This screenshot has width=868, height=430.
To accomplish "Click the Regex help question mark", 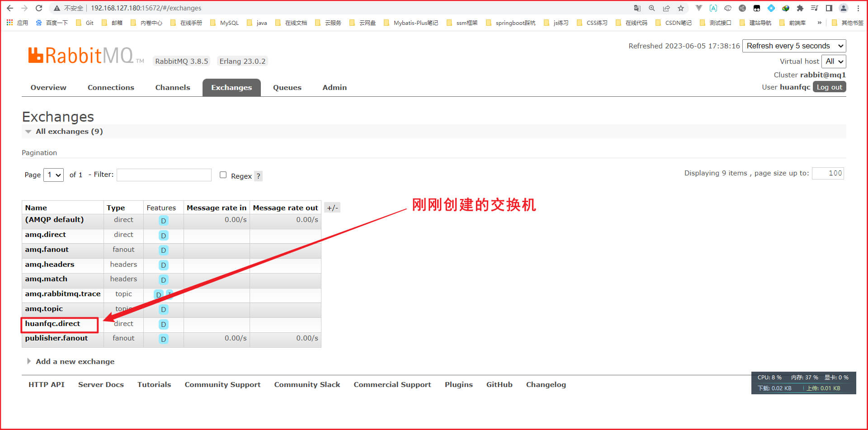I will coord(258,176).
